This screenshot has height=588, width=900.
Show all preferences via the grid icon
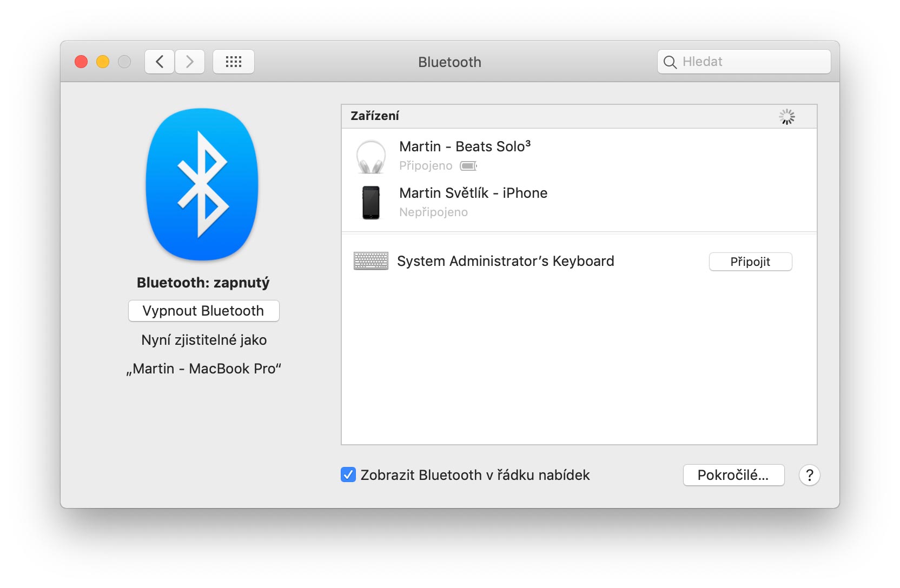tap(234, 62)
